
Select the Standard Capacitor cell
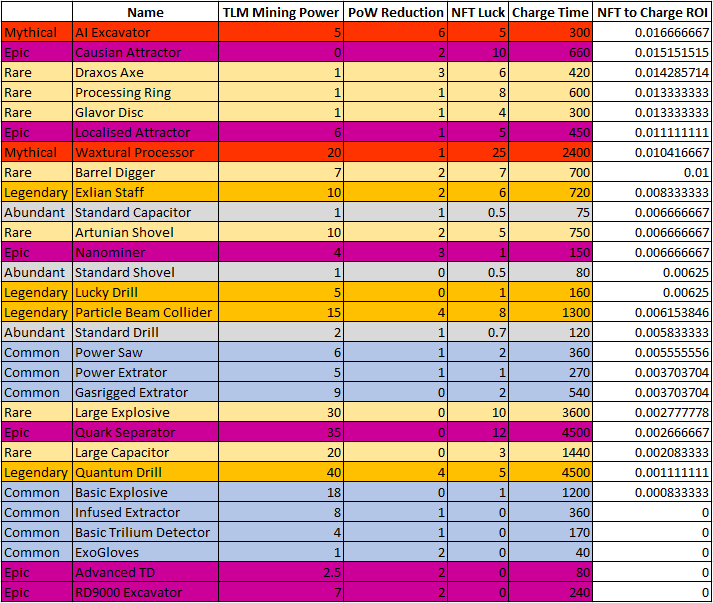pyautogui.click(x=145, y=212)
